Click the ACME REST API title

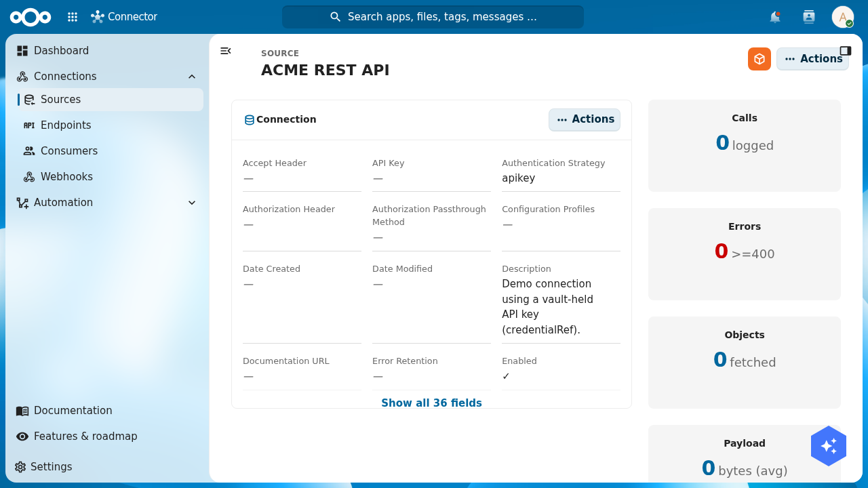pos(325,70)
